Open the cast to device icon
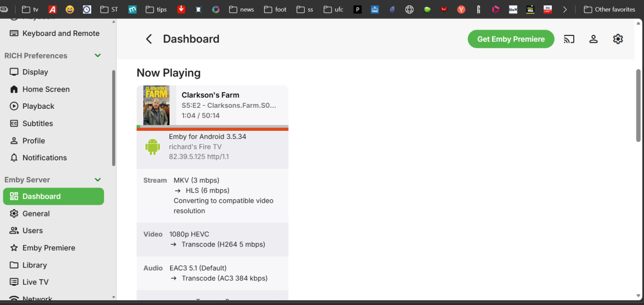This screenshot has width=644, height=305. pyautogui.click(x=569, y=39)
